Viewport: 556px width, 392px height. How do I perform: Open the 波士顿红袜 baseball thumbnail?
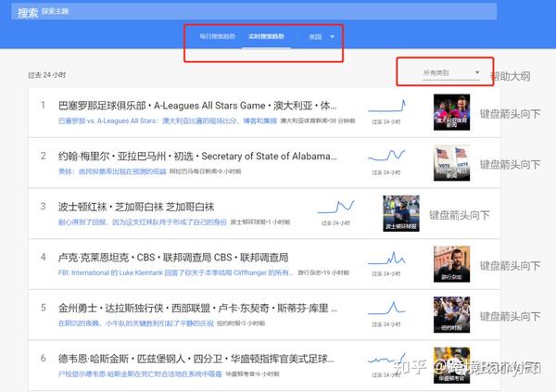coord(401,213)
